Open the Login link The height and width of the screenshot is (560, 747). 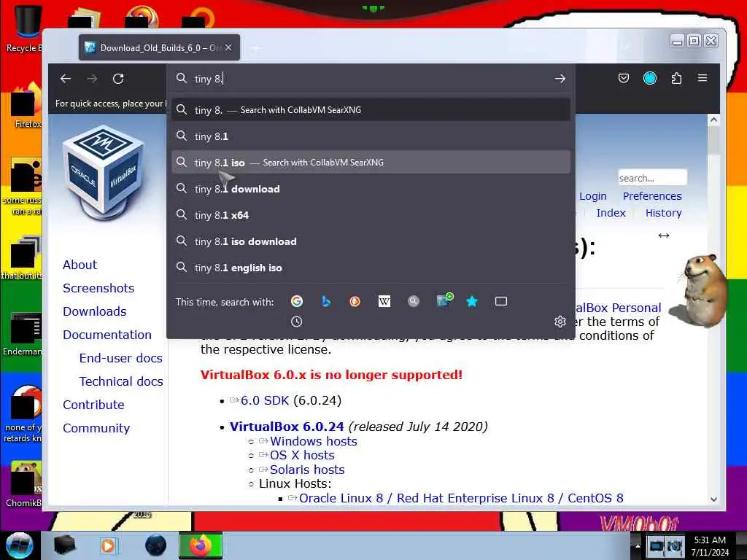tap(592, 195)
